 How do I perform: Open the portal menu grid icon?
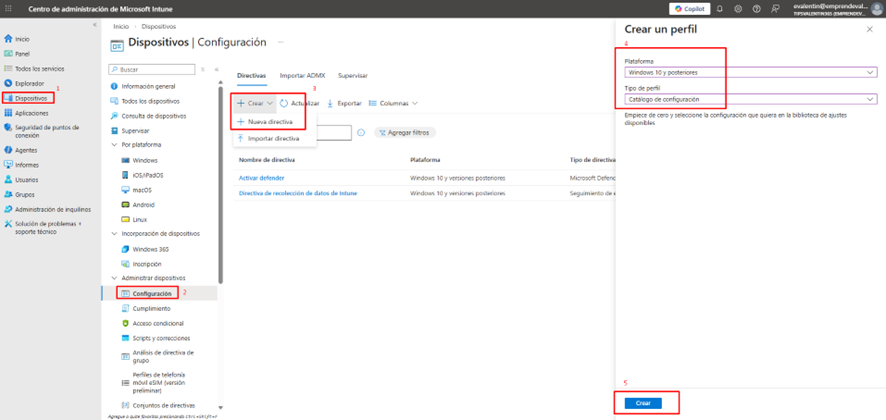(x=7, y=9)
